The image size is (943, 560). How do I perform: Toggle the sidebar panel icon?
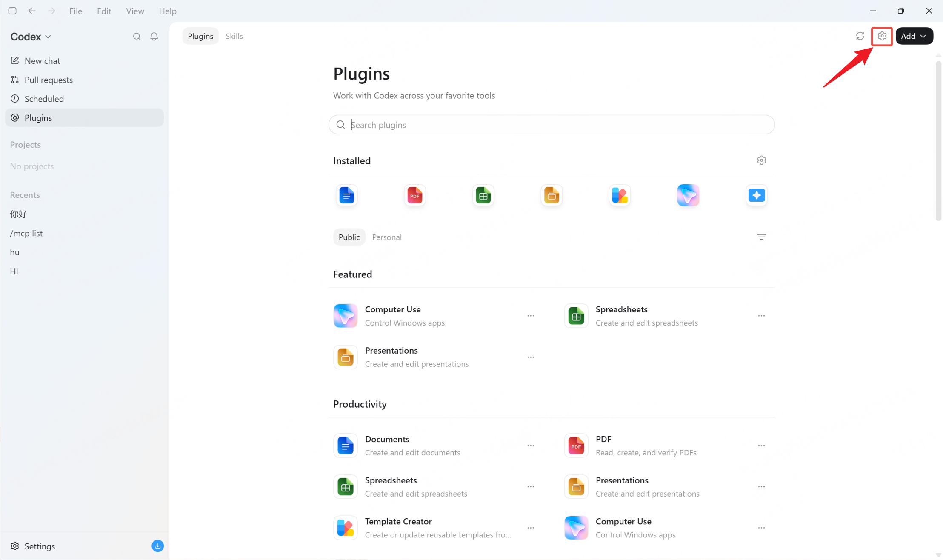[12, 11]
